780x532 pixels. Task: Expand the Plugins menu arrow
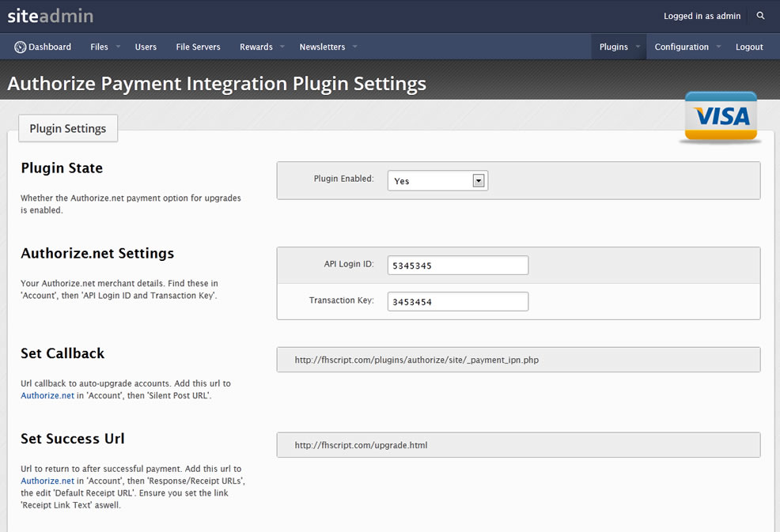pos(638,47)
